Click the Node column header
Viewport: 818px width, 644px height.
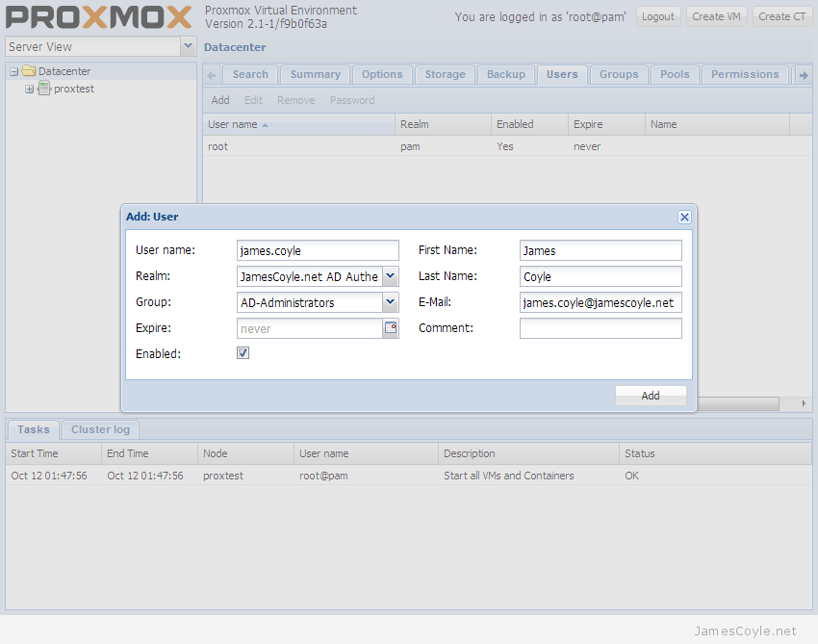tap(245, 453)
